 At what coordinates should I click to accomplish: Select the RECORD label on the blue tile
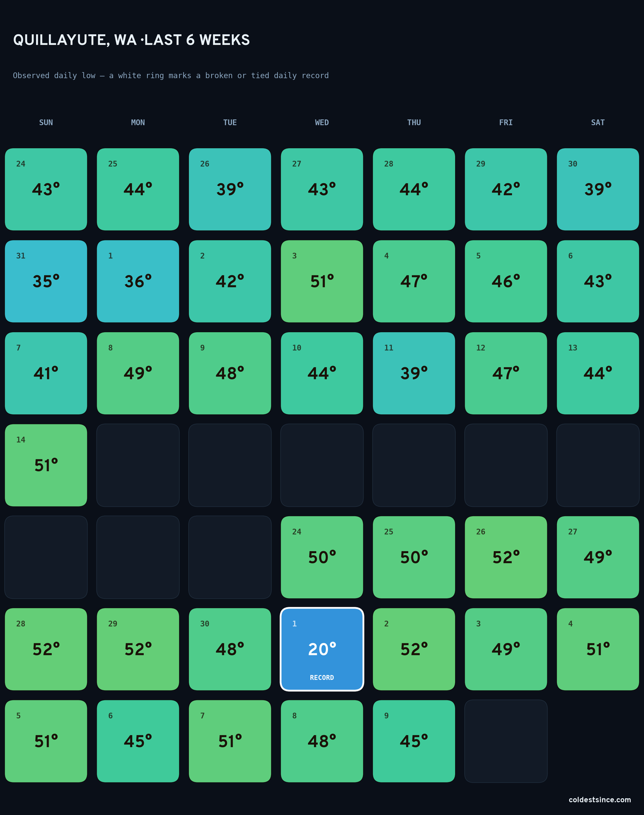322,677
